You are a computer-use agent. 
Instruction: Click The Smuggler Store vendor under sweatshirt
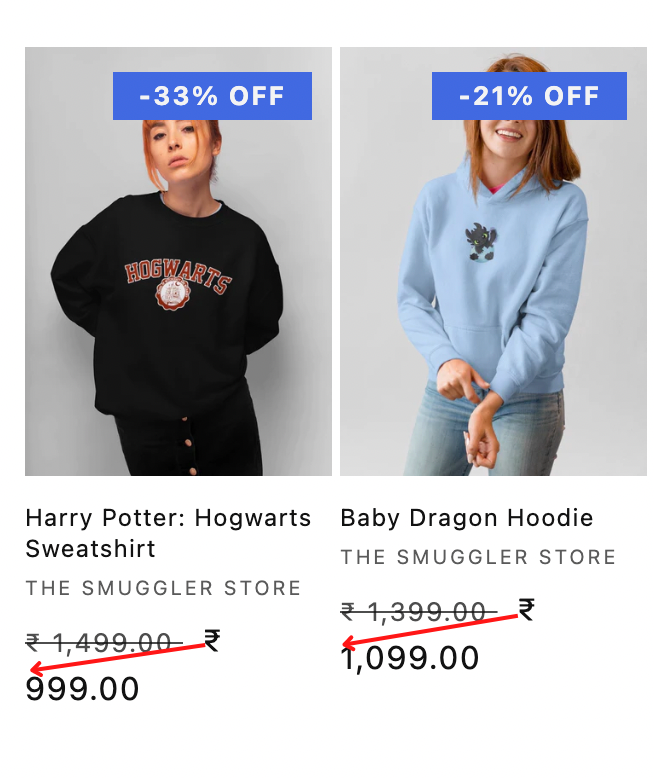[x=163, y=588]
